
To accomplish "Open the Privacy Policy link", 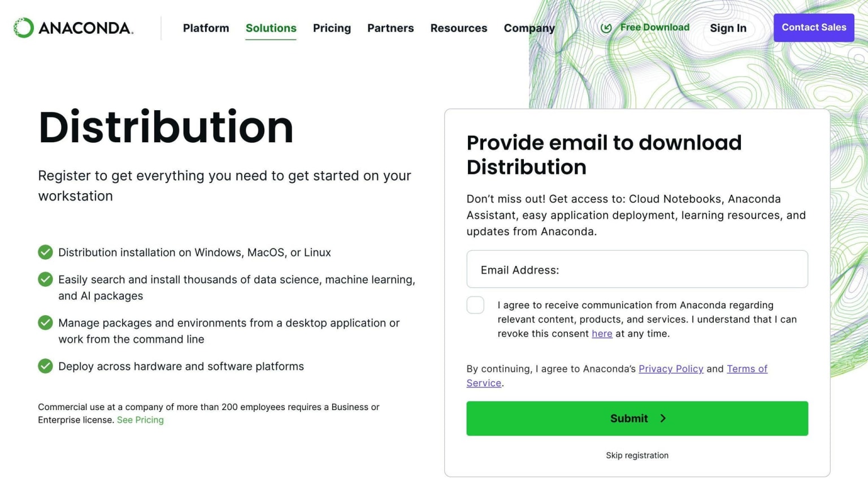I will [x=671, y=369].
